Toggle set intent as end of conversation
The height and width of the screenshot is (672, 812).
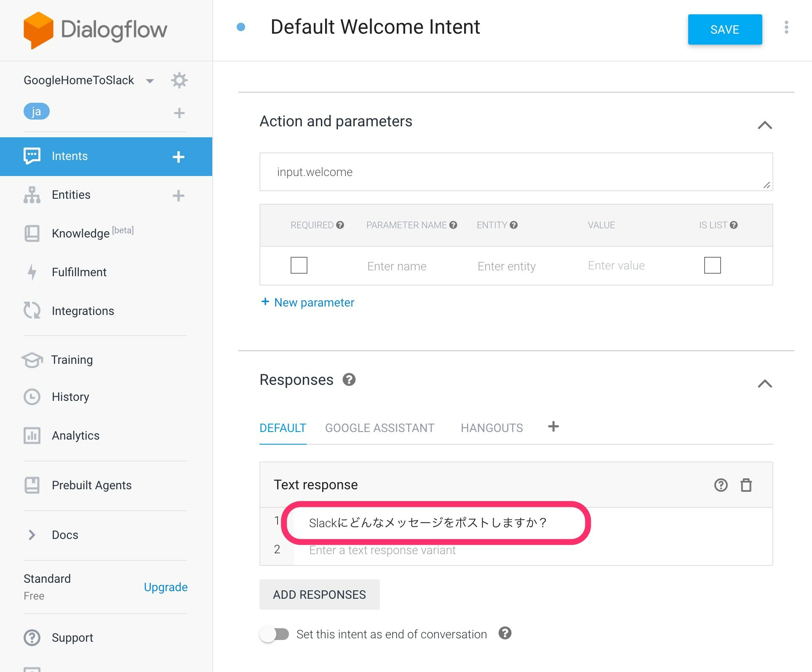(x=275, y=634)
